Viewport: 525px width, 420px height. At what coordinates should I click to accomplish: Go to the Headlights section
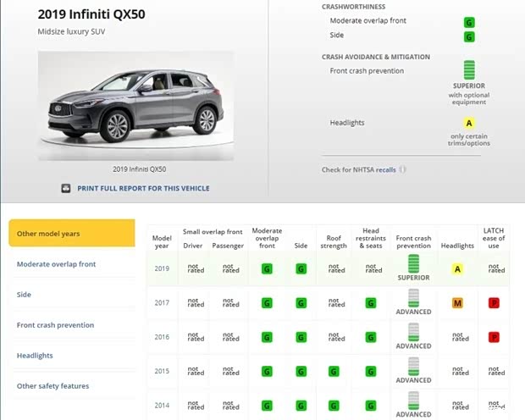[x=35, y=356]
